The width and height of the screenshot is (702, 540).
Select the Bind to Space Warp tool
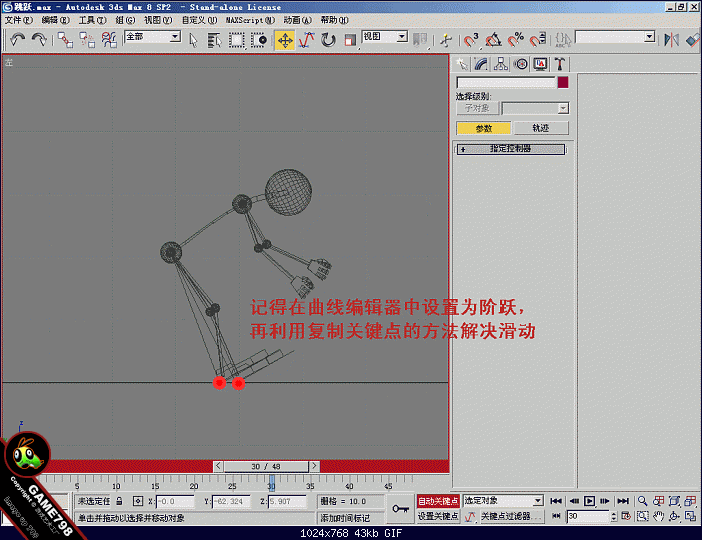pos(109,40)
